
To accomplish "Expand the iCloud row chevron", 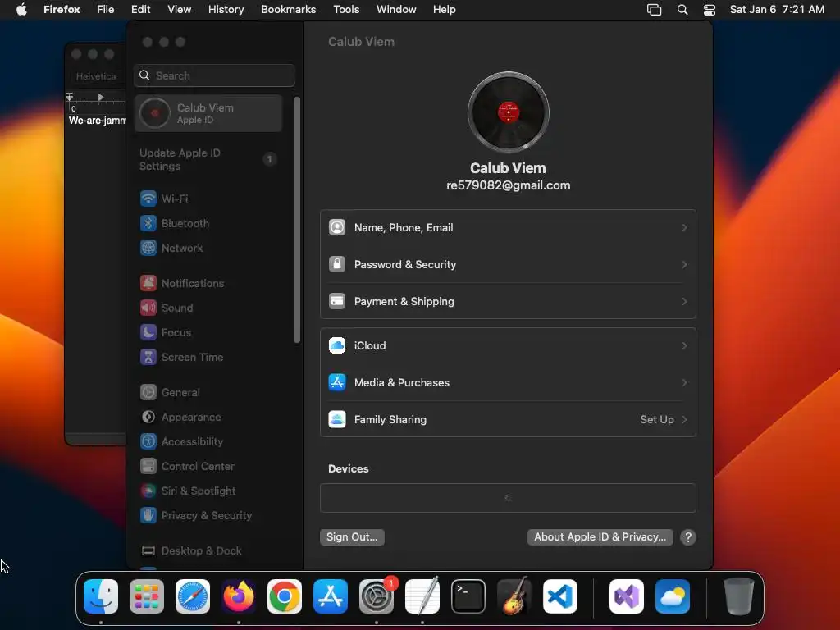I will point(684,346).
